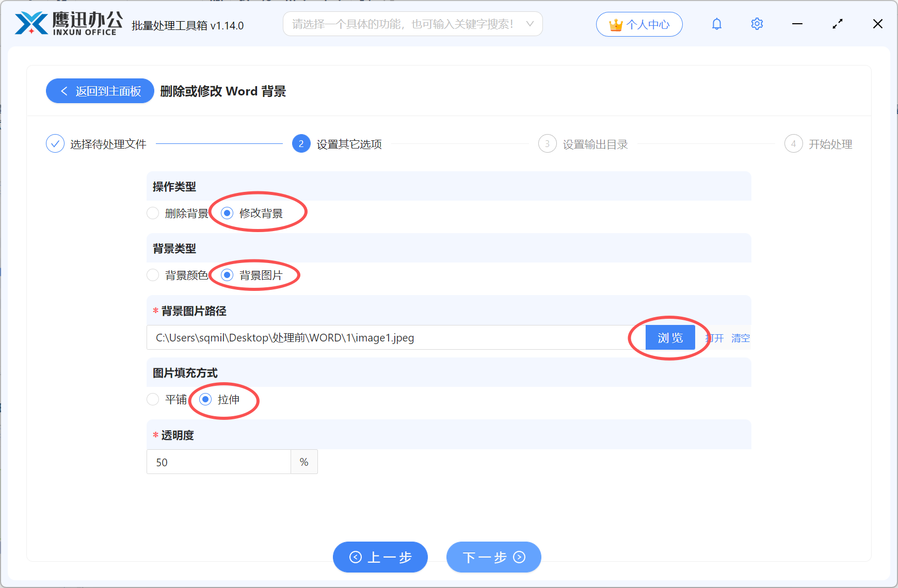This screenshot has height=588, width=898.
Task: Open the notification bell
Action: pyautogui.click(x=716, y=23)
